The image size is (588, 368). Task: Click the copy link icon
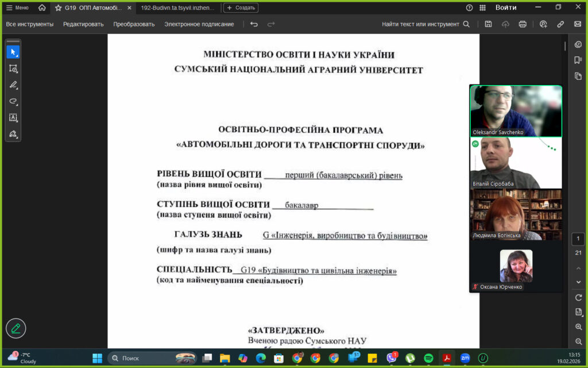click(560, 24)
